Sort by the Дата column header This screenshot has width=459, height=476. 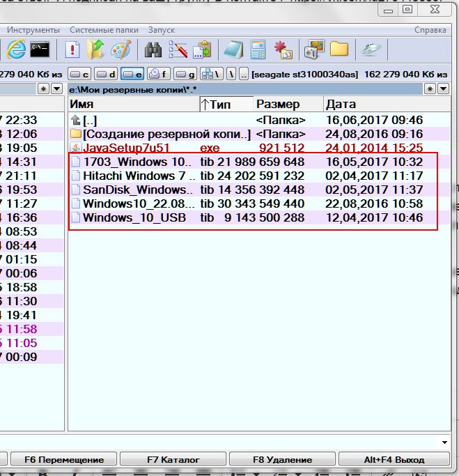click(387, 104)
